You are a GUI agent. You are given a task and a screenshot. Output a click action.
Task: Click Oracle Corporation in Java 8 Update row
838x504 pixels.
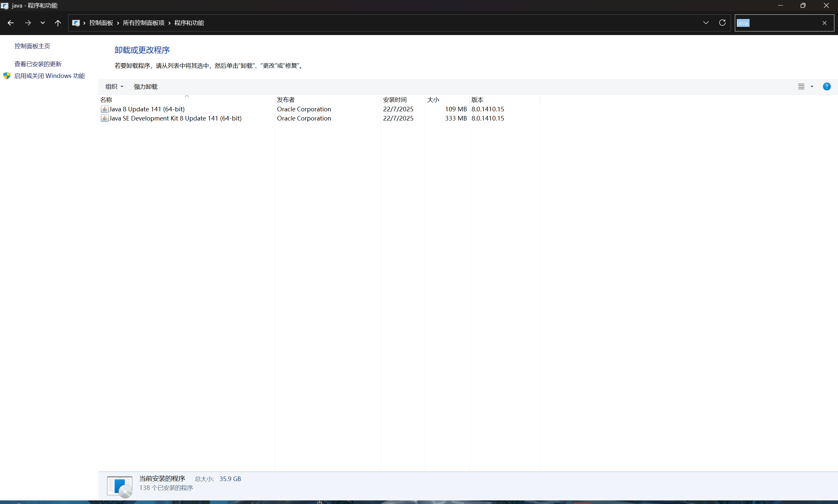(x=304, y=109)
